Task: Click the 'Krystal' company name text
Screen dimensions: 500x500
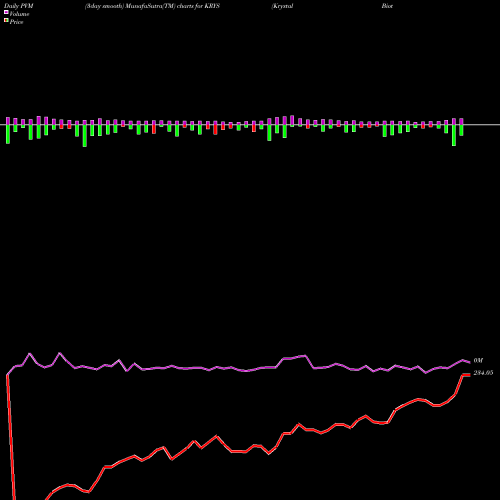Action: 282,6
